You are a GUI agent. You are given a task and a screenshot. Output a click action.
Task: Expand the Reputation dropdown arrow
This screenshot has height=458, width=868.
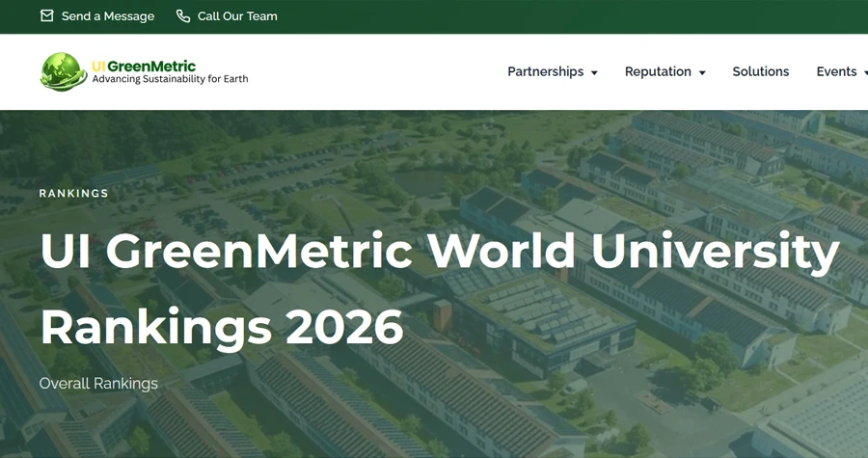(702, 72)
